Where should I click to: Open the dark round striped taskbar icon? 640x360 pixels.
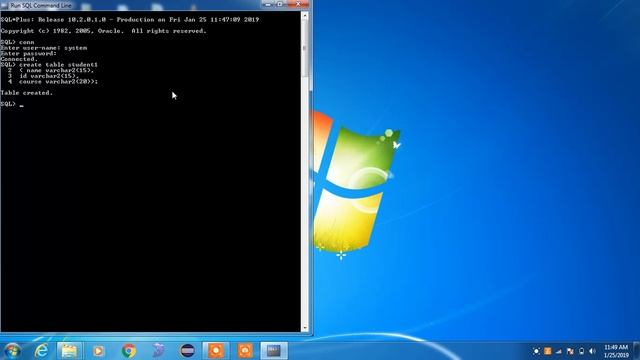tap(187, 351)
